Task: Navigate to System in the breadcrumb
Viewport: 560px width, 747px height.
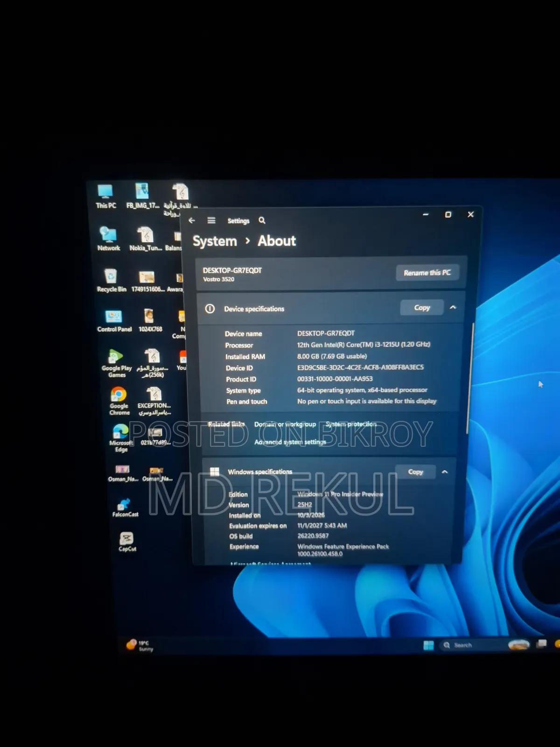Action: 215,241
